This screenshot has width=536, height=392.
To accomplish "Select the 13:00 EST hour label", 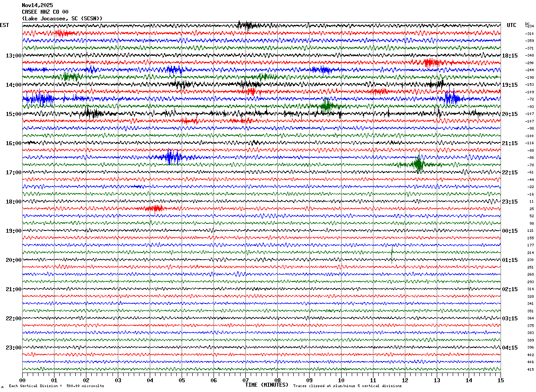I will [14, 56].
